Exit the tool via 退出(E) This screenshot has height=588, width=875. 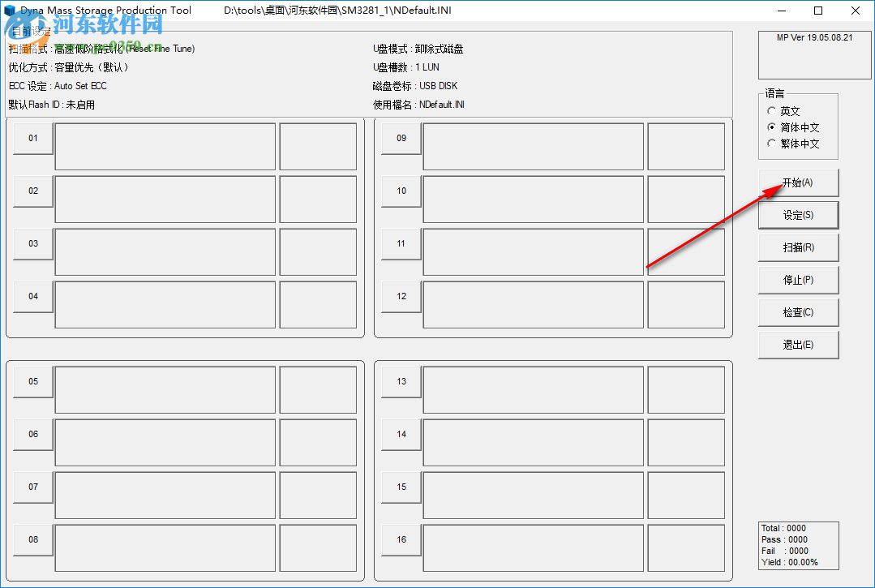798,345
